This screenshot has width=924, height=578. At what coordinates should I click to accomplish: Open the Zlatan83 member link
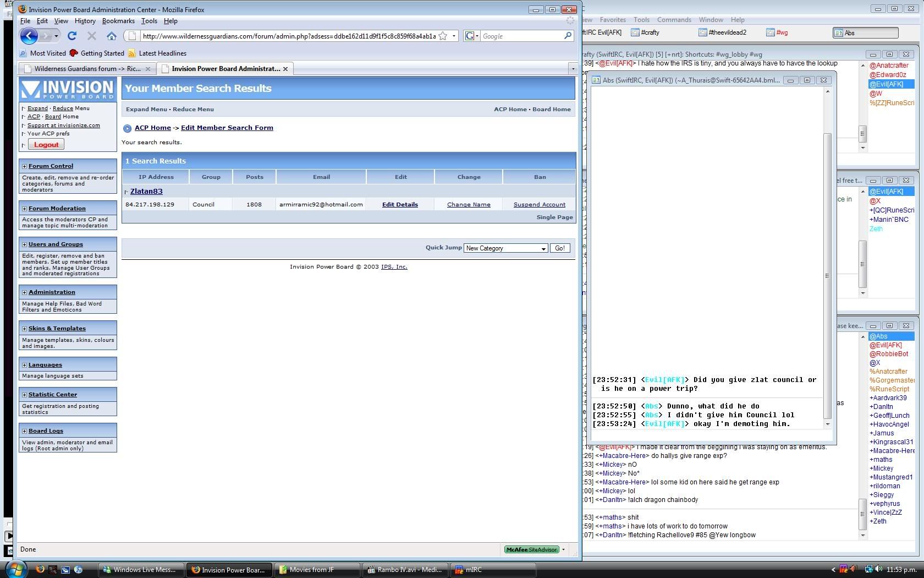pos(146,192)
